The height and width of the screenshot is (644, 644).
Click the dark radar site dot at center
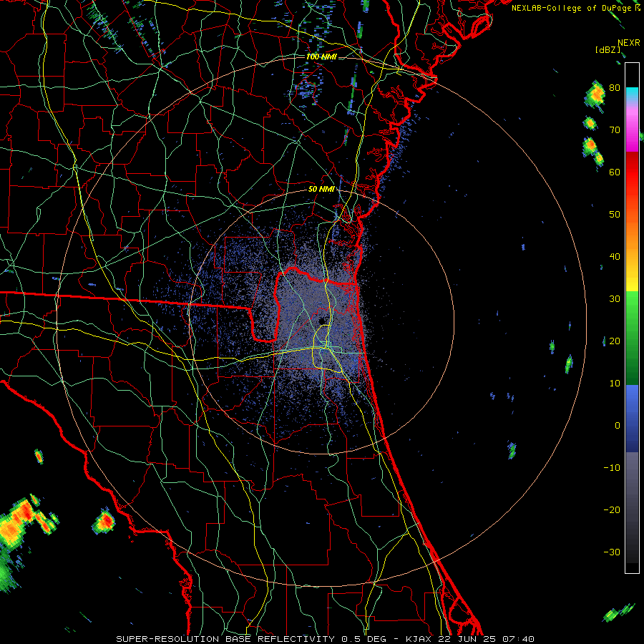pyautogui.click(x=323, y=321)
